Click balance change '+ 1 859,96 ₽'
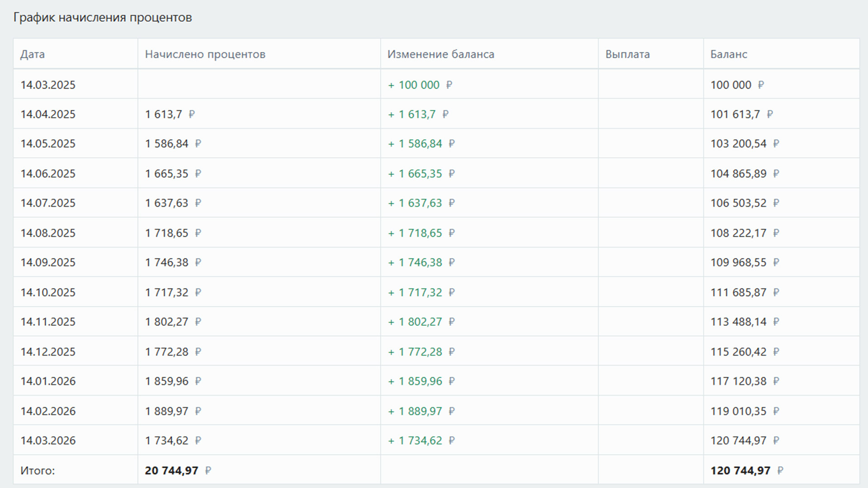 point(421,381)
